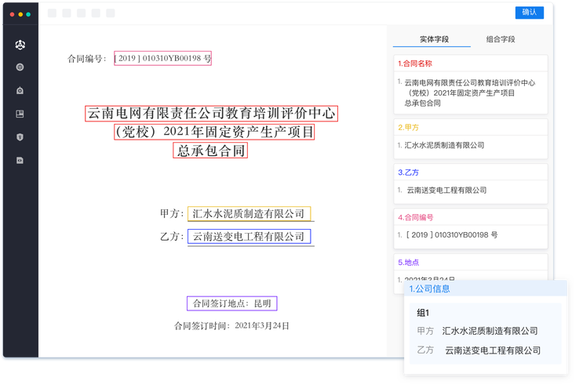Switch to the 组合字段 tab

click(x=501, y=39)
